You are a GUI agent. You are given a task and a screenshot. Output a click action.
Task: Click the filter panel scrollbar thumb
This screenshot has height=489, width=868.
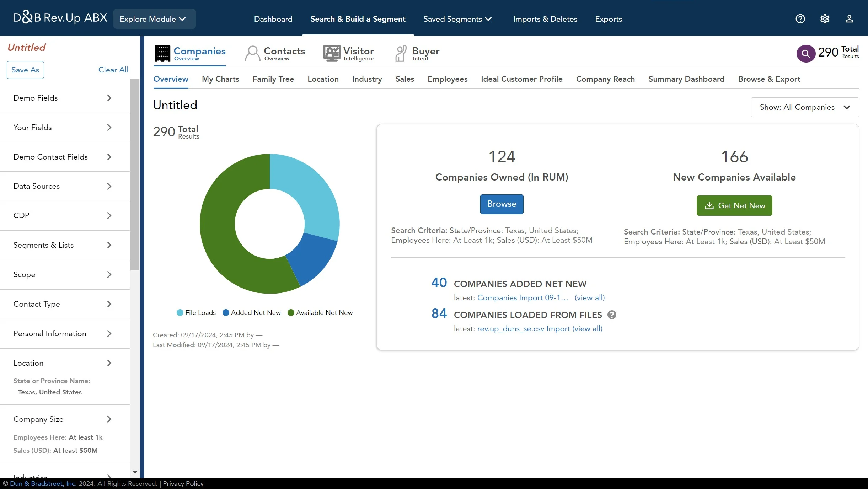(134, 174)
